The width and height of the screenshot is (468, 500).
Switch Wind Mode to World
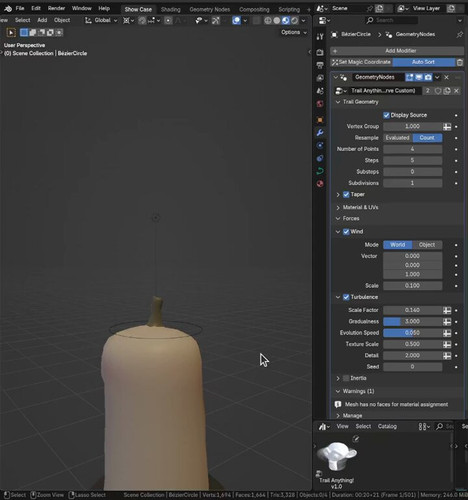(398, 245)
